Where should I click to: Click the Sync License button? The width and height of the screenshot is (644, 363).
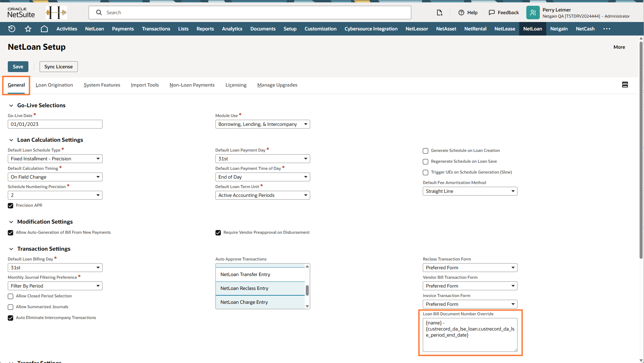[59, 67]
